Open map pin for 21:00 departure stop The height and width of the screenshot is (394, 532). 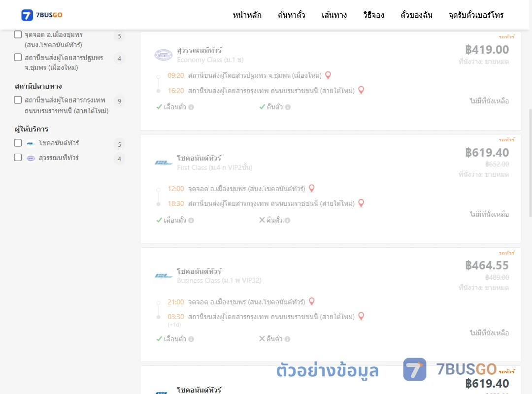tap(312, 301)
